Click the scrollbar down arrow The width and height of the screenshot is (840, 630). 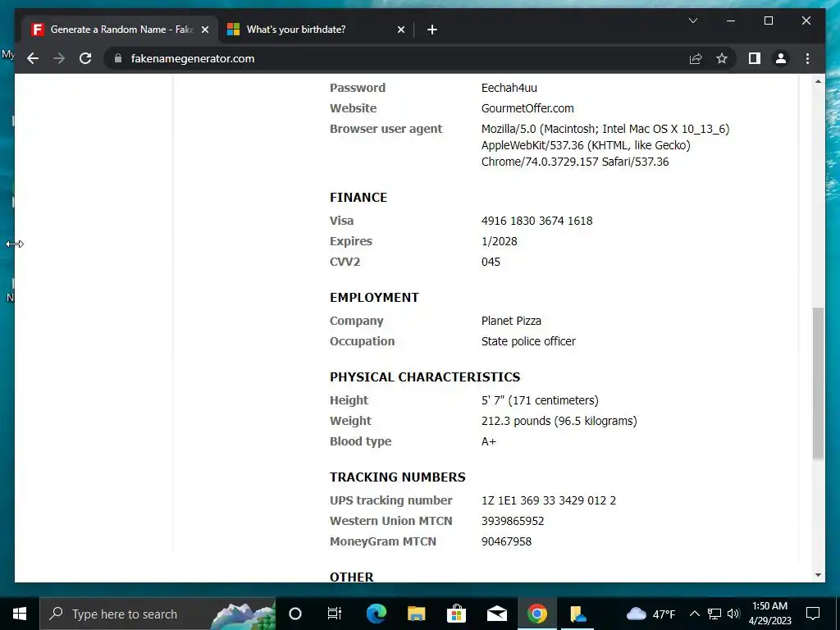[818, 575]
